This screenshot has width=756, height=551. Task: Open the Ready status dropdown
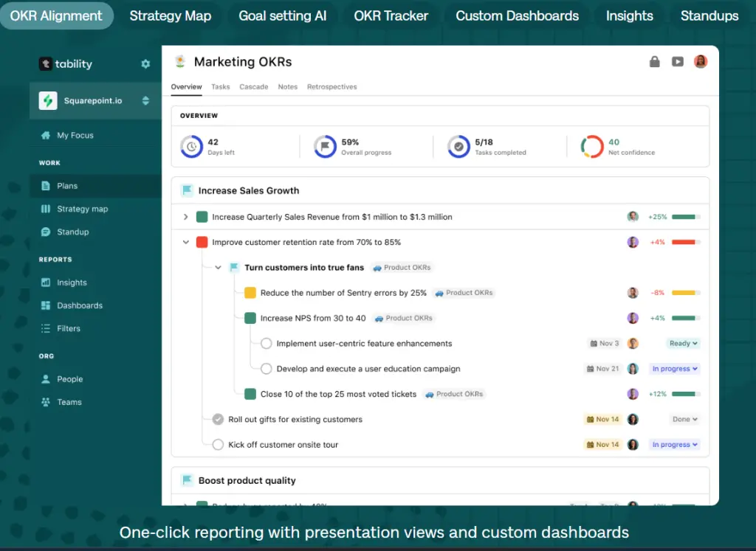point(683,344)
